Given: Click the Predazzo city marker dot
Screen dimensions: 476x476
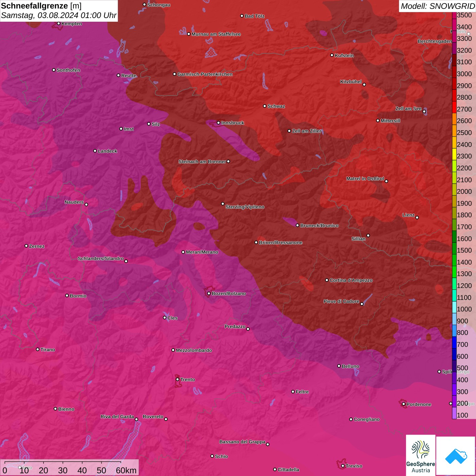Looking at the screenshot, I should click(248, 329).
